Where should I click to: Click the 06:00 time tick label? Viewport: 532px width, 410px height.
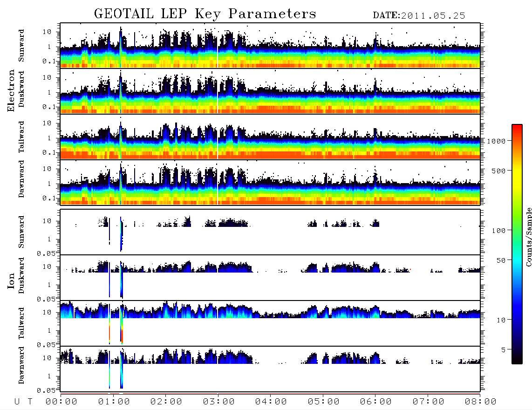(376, 402)
